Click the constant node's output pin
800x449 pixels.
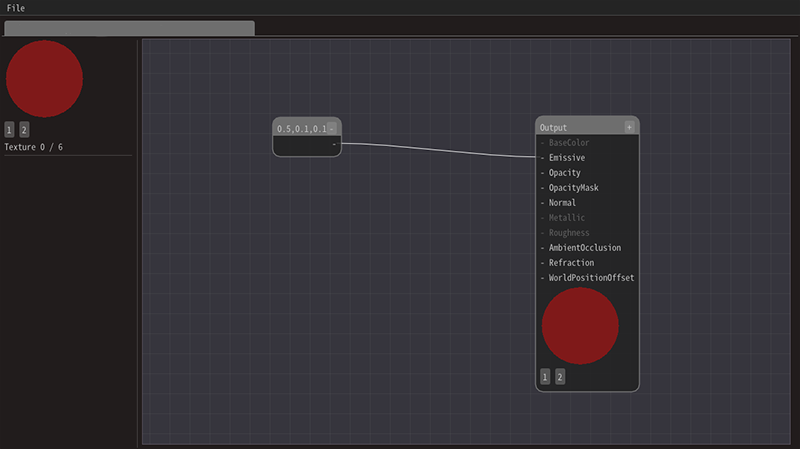tap(334, 144)
